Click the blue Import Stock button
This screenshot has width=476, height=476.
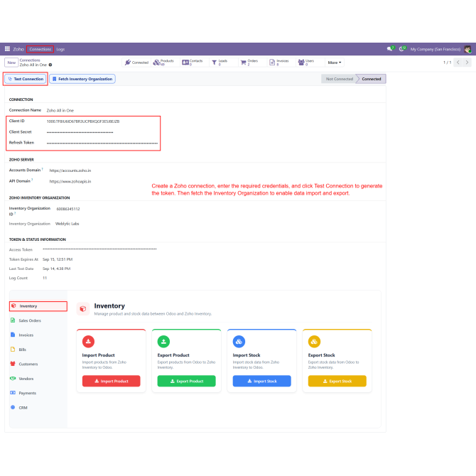click(x=261, y=381)
